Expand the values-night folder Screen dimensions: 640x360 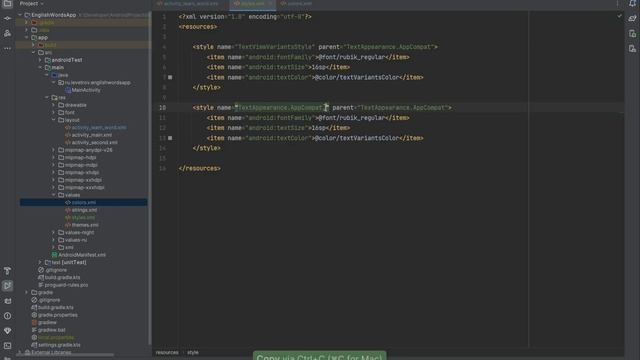[53, 233]
